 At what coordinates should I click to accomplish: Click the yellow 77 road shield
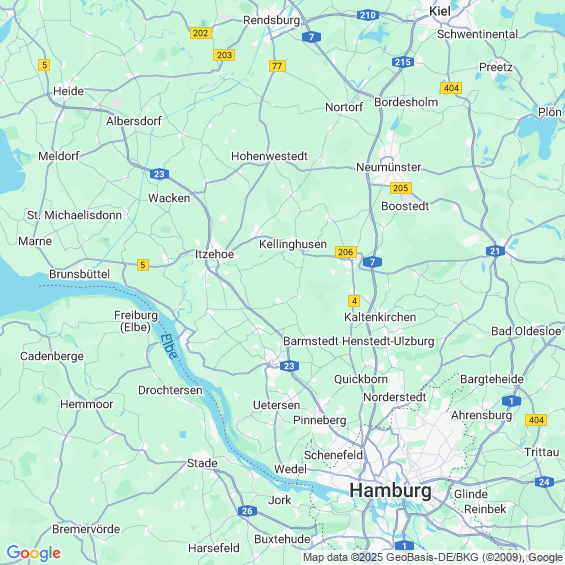click(x=277, y=66)
